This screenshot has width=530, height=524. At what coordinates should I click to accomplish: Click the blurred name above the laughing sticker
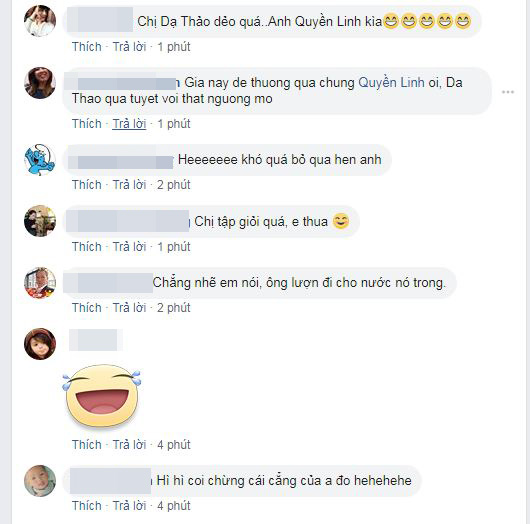(96, 340)
